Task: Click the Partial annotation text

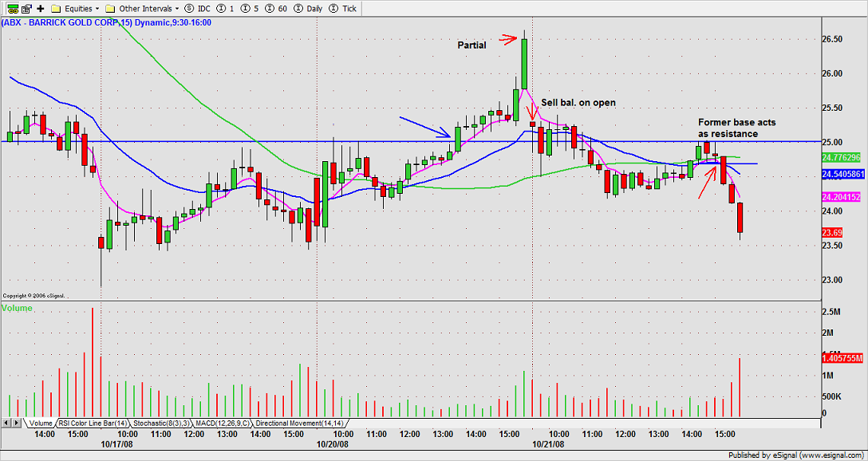Action: pyautogui.click(x=471, y=45)
